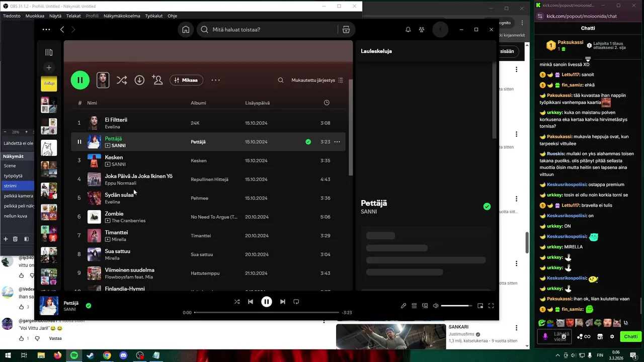Screen dimensions: 644x362
Task: Click the Miksaa mix button
Action: [x=186, y=80]
